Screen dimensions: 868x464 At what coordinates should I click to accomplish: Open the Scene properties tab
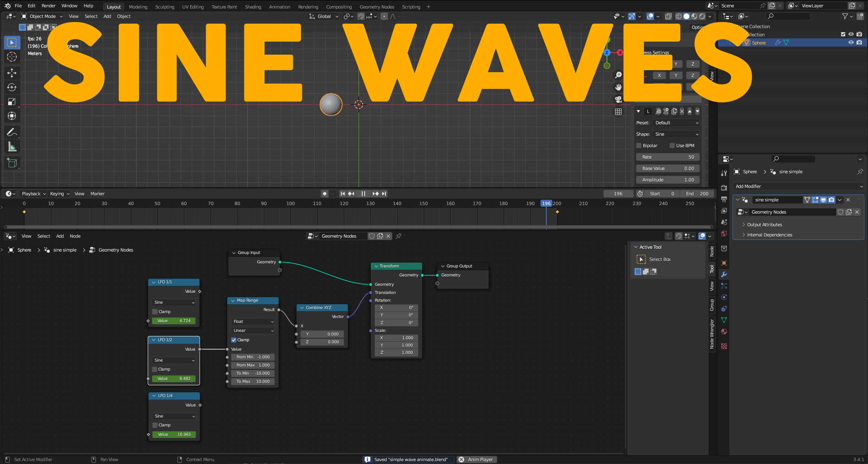[x=724, y=222]
